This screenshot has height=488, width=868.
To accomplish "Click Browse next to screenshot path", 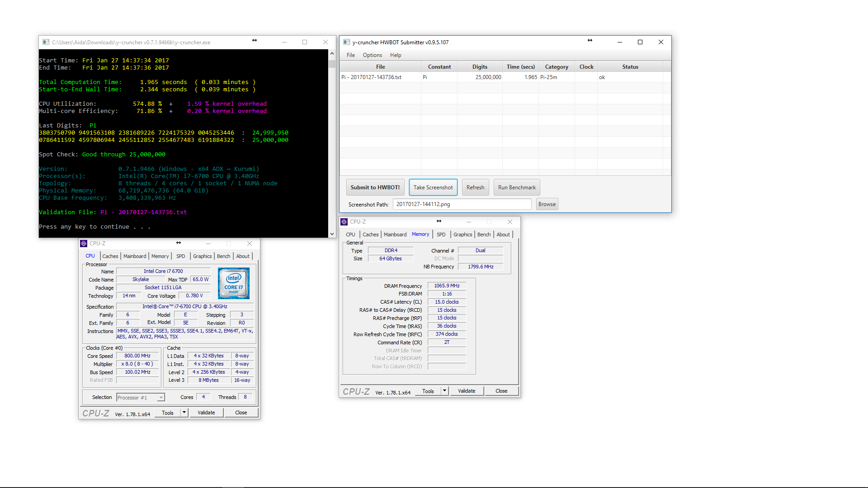I will click(x=547, y=204).
